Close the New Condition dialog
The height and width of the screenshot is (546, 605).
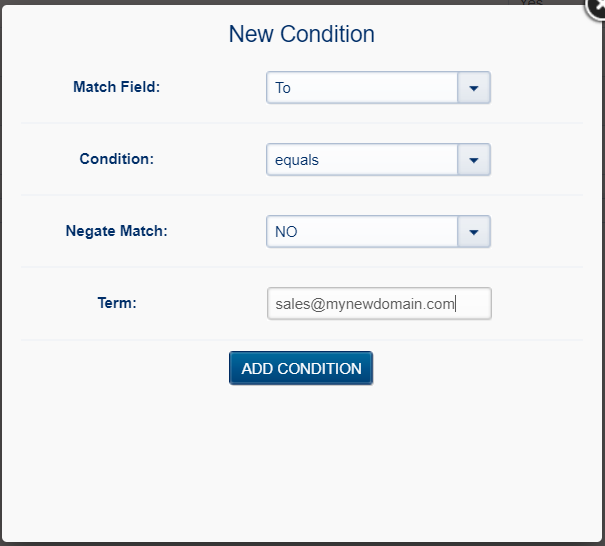[x=597, y=7]
